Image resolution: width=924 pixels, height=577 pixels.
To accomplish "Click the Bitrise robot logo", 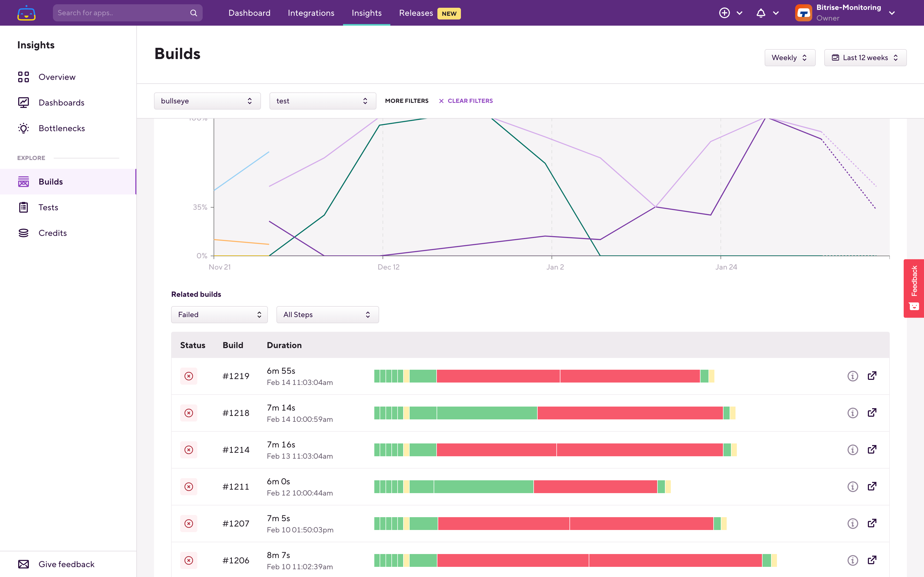I will [26, 13].
